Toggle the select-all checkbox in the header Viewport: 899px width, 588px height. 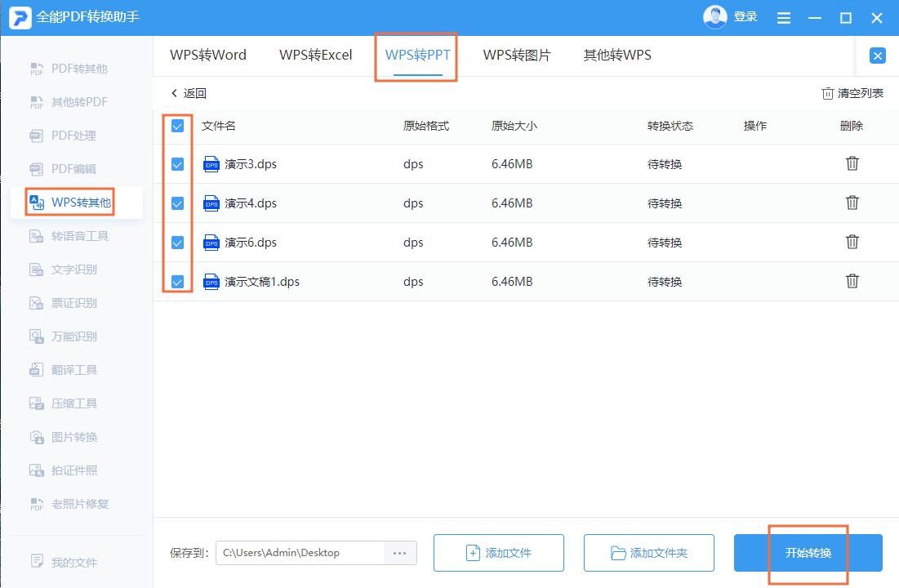tap(178, 126)
